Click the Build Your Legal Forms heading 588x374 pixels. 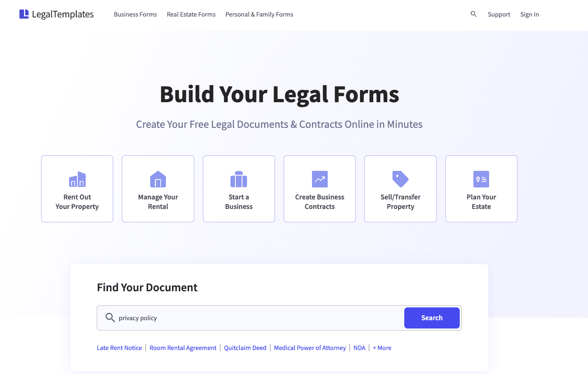pyautogui.click(x=279, y=94)
